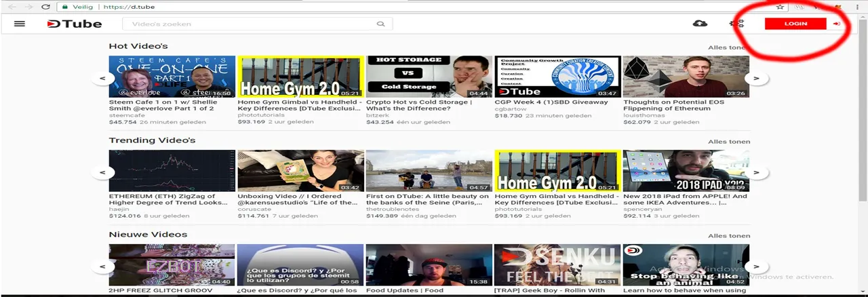This screenshot has width=868, height=297.
Task: Click the $45.754 payout value
Action: [123, 122]
